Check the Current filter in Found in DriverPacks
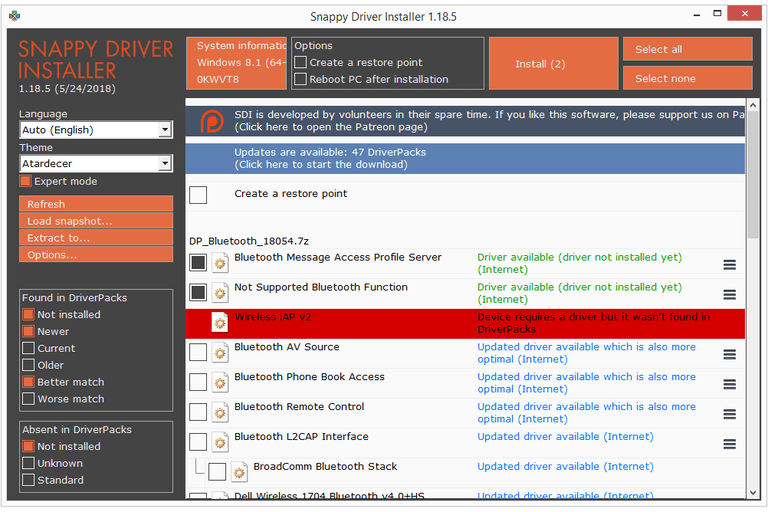This screenshot has height=512, width=768. coord(29,348)
